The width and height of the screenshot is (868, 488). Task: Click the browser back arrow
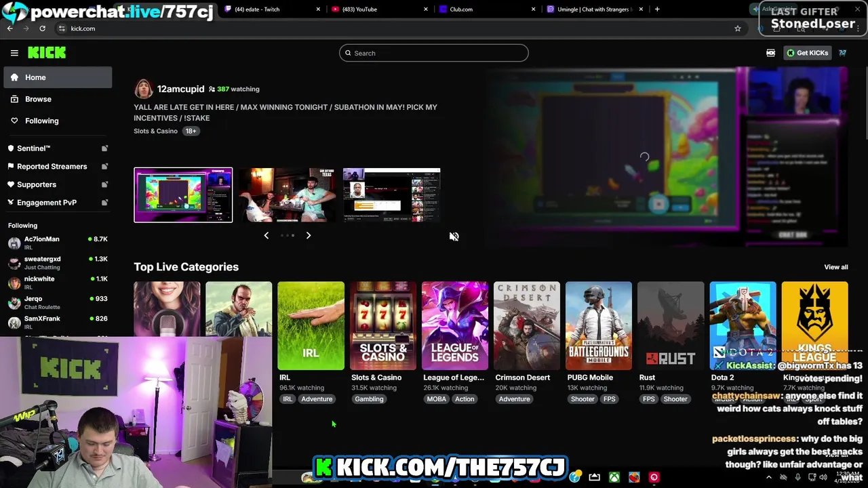pos(9,28)
